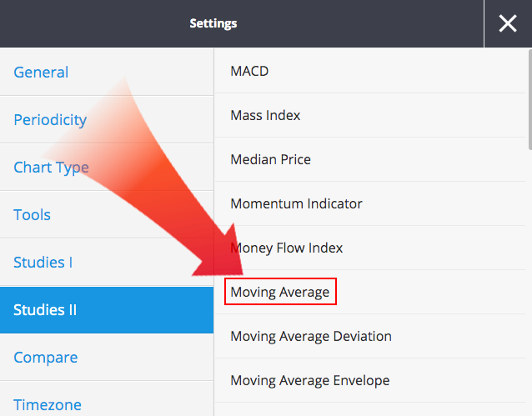The width and height of the screenshot is (532, 416).
Task: Select Moving Average Envelope
Action: (309, 380)
